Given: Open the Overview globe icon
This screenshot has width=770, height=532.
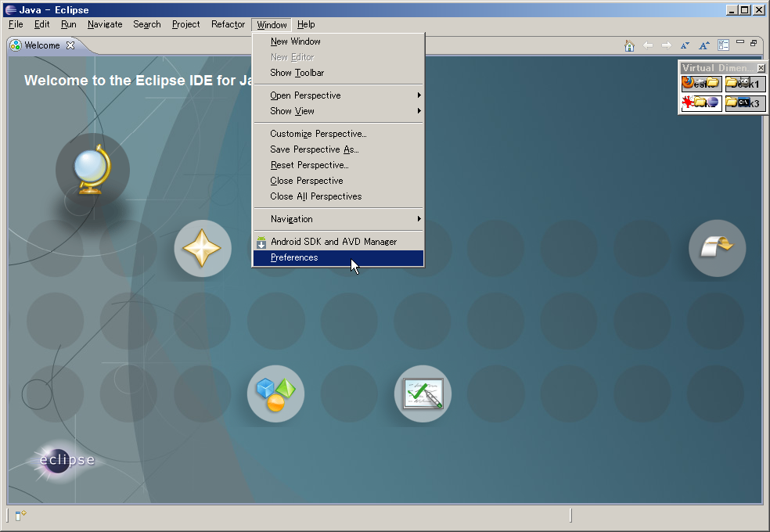Looking at the screenshot, I should 92,171.
